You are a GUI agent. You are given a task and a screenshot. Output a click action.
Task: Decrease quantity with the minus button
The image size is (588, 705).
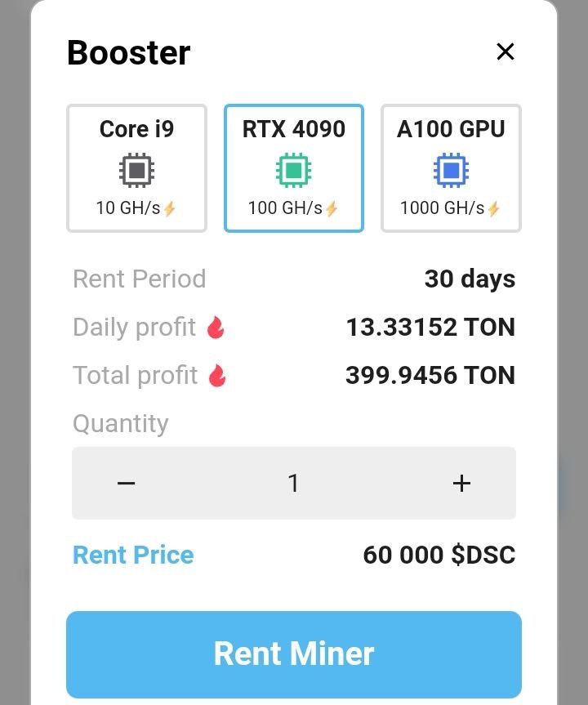[x=126, y=484]
